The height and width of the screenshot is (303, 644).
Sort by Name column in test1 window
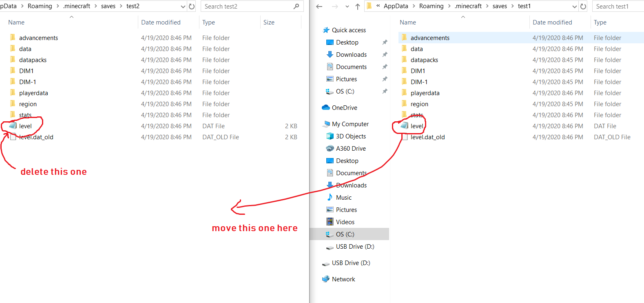coord(408,22)
